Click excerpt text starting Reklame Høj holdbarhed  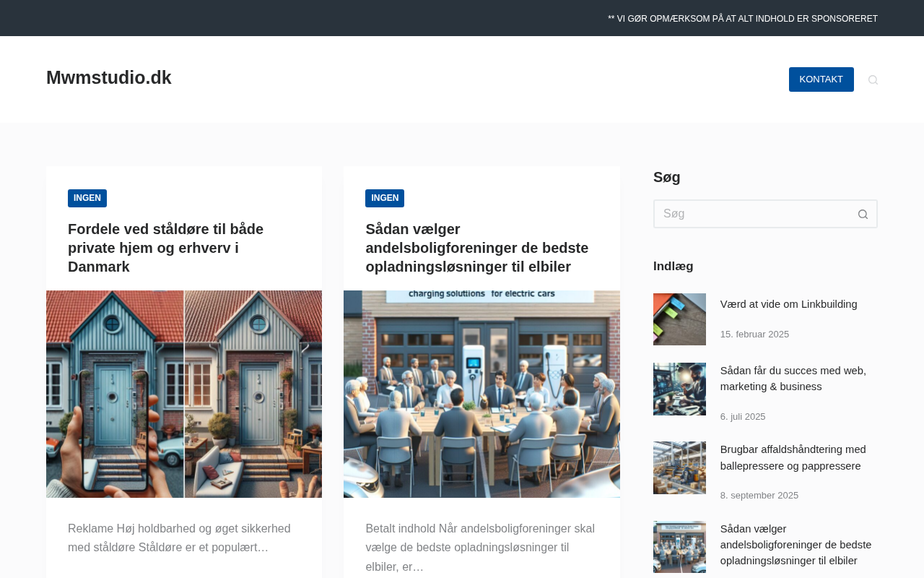(x=179, y=538)
